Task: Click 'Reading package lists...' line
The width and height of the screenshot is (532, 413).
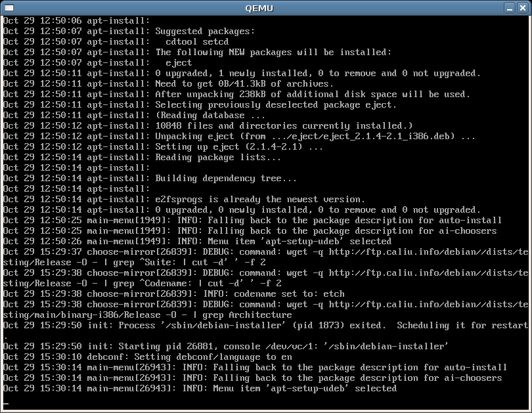Action: tap(142, 158)
